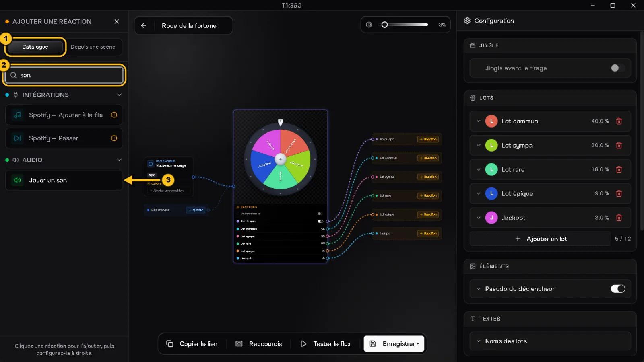
Task: Delete the Lot épique prize
Action: click(619, 193)
